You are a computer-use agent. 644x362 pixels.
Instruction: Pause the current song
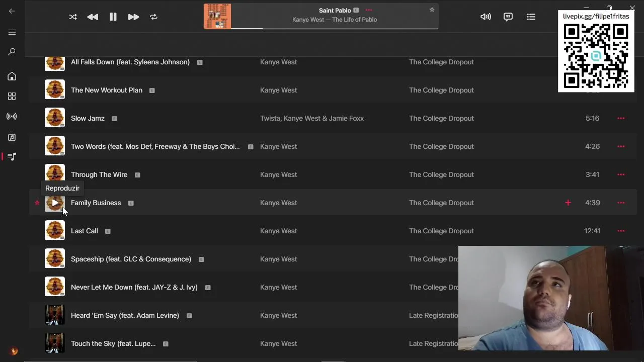(x=113, y=17)
